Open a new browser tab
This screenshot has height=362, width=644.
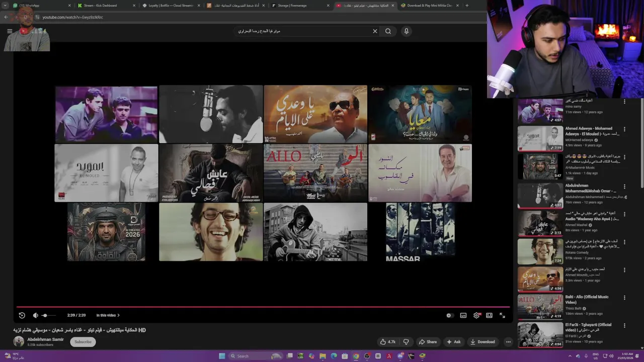pyautogui.click(x=467, y=6)
